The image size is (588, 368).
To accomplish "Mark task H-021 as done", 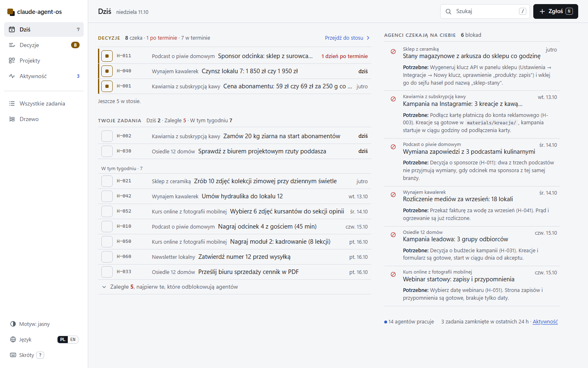I will pos(107,181).
